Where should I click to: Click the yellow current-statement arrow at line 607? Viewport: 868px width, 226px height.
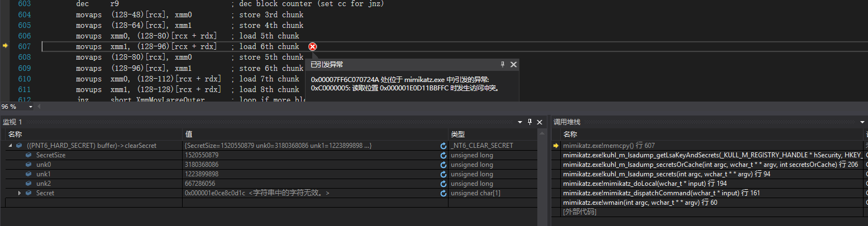(5, 46)
